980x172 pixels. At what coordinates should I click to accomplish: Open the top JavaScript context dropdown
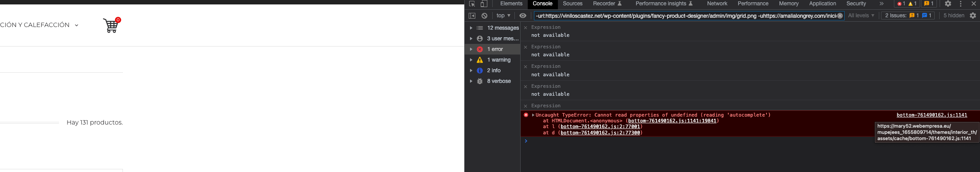[503, 16]
